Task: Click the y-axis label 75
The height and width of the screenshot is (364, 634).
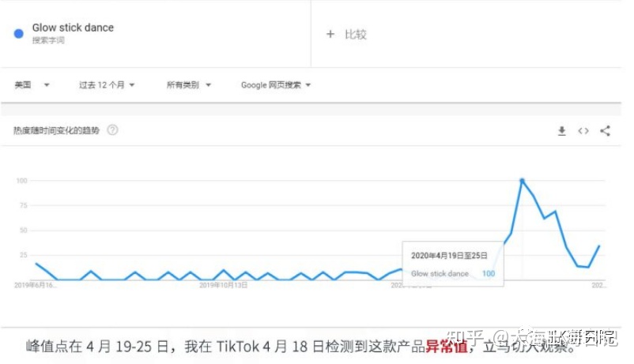Action: [24, 205]
